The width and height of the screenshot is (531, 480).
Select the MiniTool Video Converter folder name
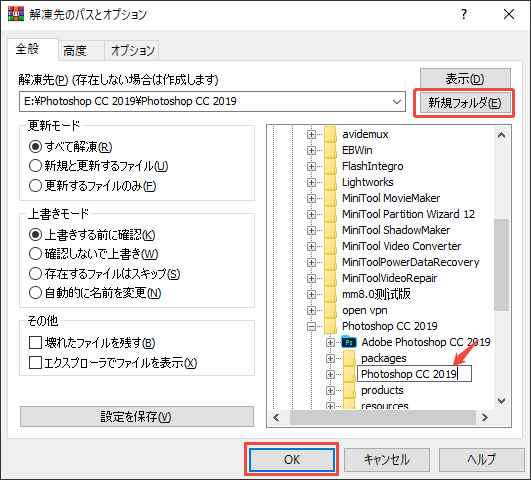tap(401, 246)
